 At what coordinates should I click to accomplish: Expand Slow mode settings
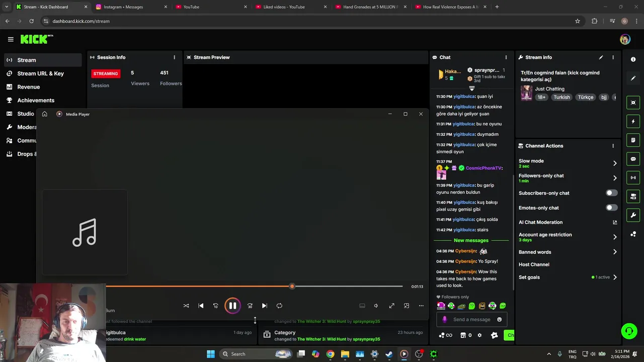[x=615, y=163]
